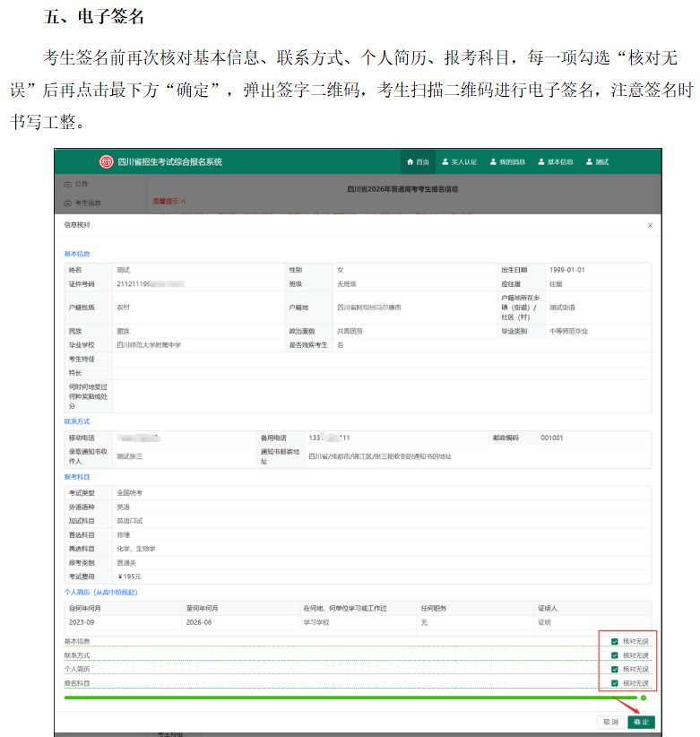The image size is (700, 737).
Task: Click the 公告 sidebar icon
Action: [x=67, y=184]
